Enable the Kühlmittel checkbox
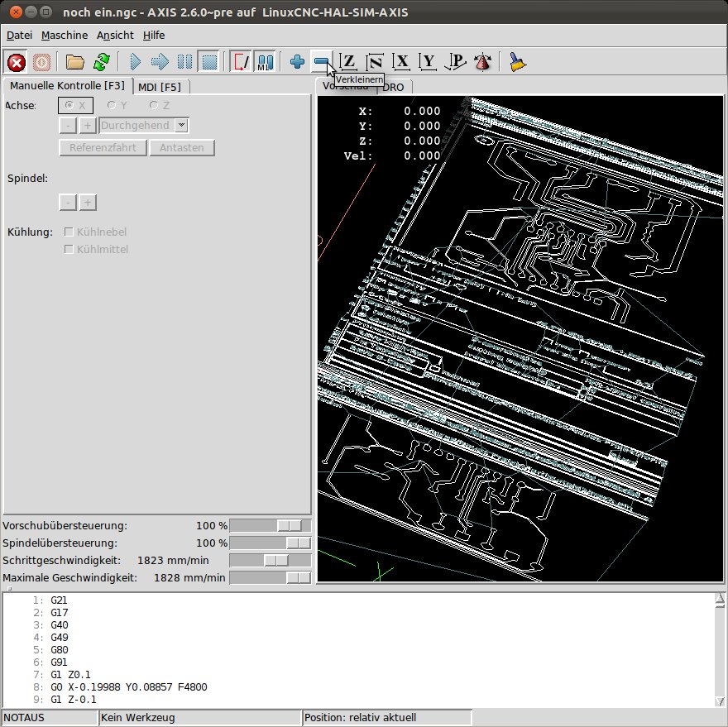The width and height of the screenshot is (728, 727). click(69, 249)
